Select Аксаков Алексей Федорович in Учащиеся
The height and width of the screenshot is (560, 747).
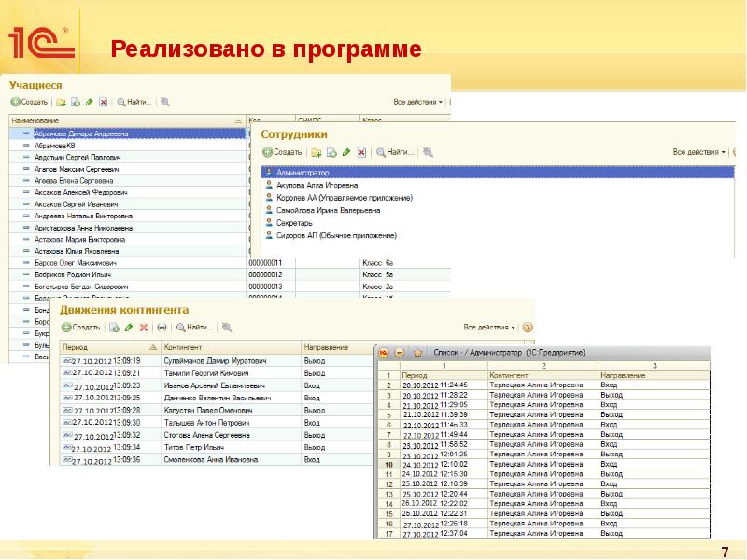pyautogui.click(x=127, y=192)
